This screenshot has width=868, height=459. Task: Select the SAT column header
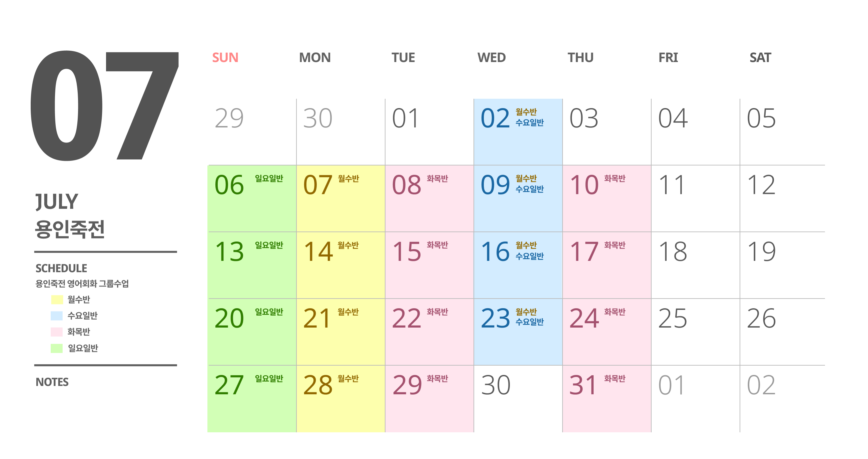click(760, 58)
